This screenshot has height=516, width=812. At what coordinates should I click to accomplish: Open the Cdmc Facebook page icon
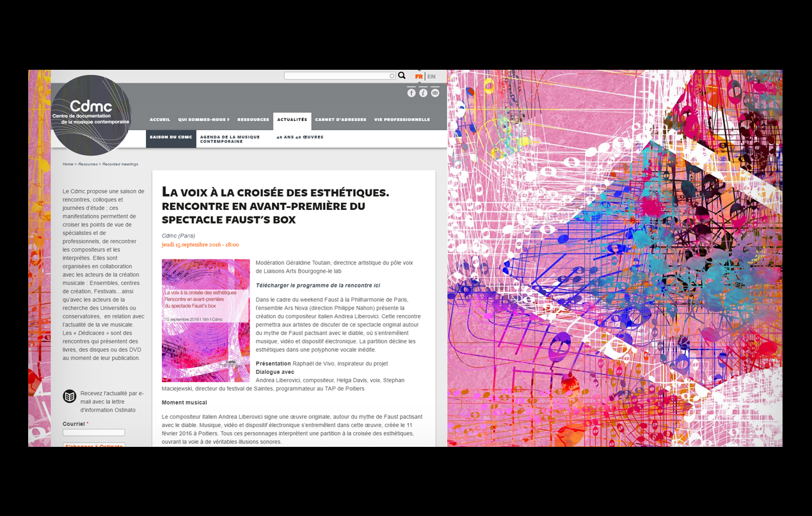tap(411, 93)
